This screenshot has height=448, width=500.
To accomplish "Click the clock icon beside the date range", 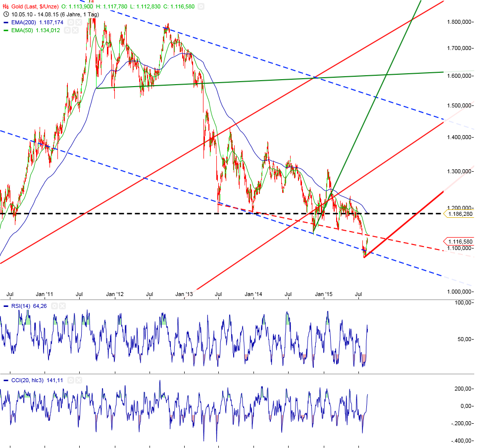I will (6, 14).
